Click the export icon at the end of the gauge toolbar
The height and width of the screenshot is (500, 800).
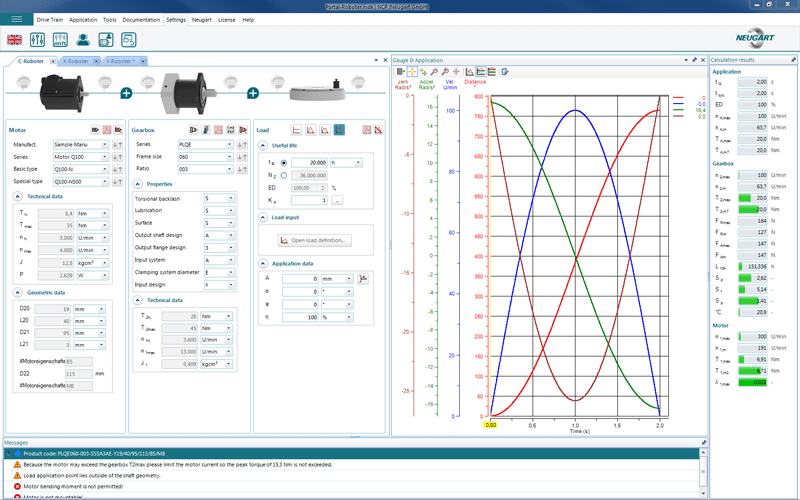pos(505,72)
